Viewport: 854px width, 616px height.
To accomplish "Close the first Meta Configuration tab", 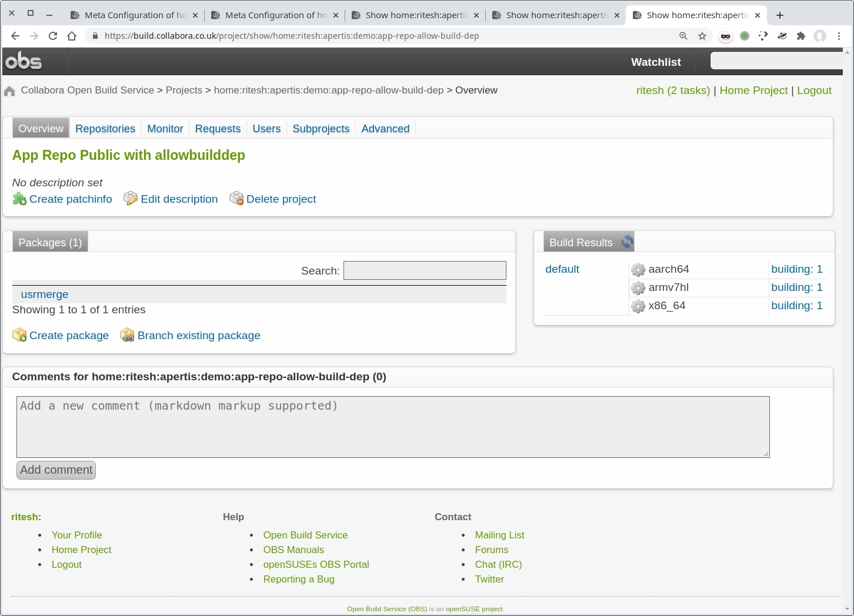I will tap(195, 15).
